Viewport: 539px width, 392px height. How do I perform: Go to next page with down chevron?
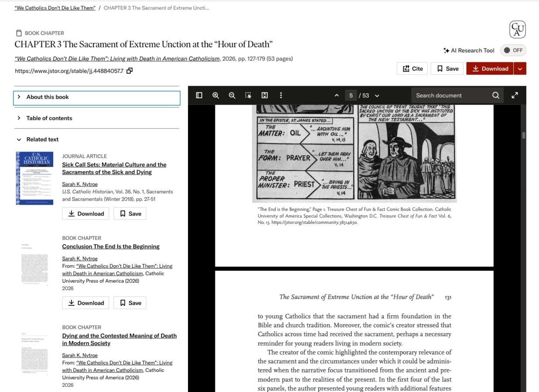coord(377,95)
